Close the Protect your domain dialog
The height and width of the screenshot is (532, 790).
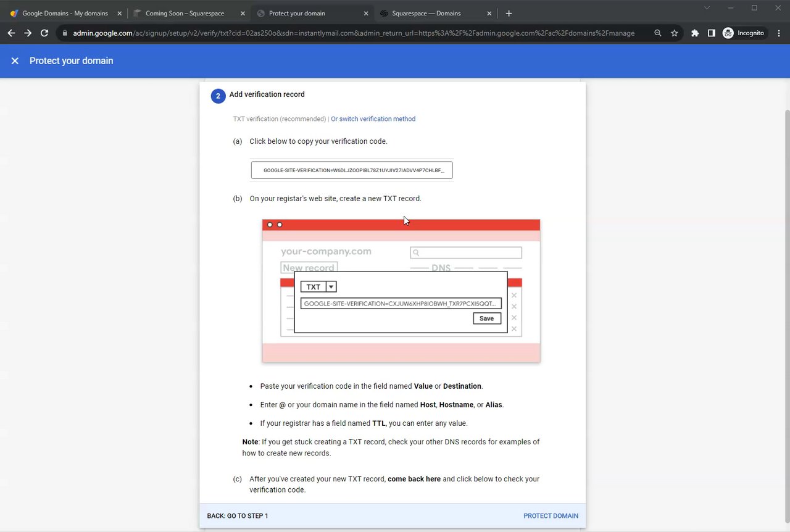pos(15,60)
